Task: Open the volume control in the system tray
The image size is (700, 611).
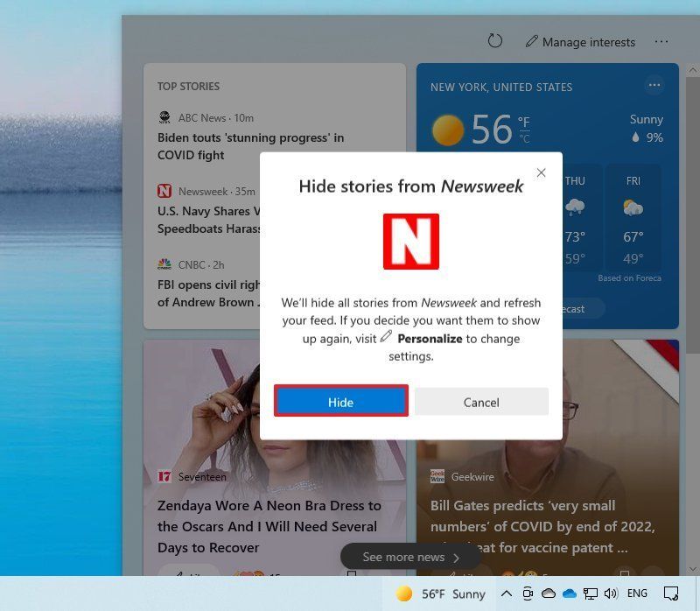Action: [x=610, y=593]
